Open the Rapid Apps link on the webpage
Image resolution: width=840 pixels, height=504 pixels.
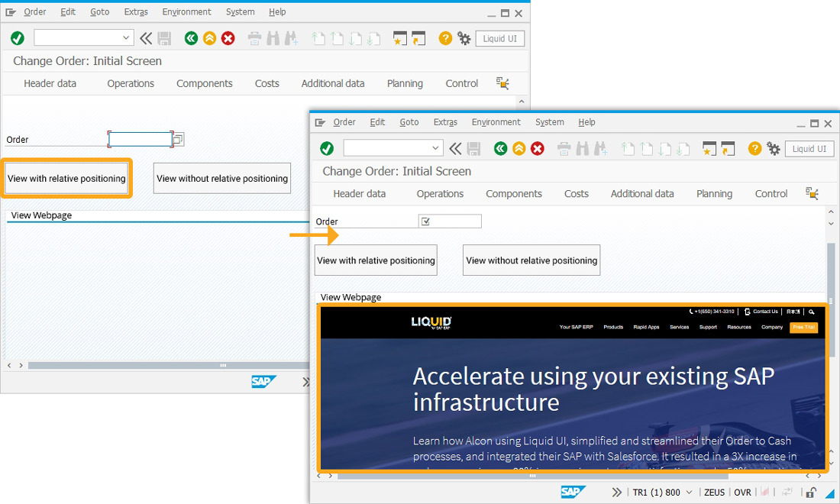tap(646, 327)
